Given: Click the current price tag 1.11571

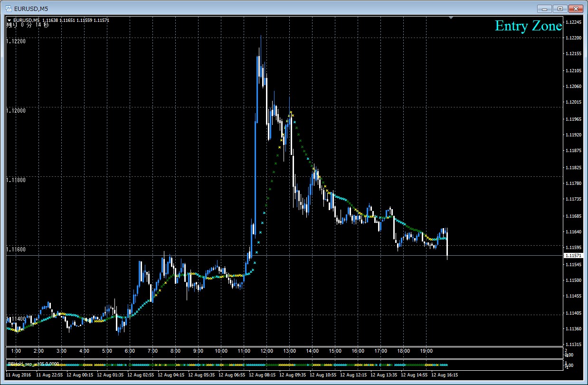Looking at the screenshot, I should (574, 256).
